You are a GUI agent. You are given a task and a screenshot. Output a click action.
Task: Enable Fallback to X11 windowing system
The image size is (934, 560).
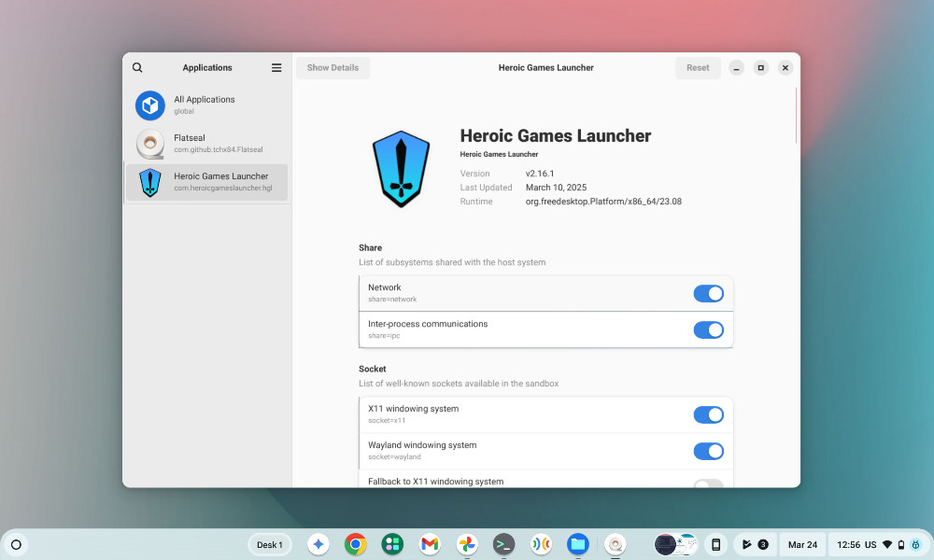pos(708,483)
